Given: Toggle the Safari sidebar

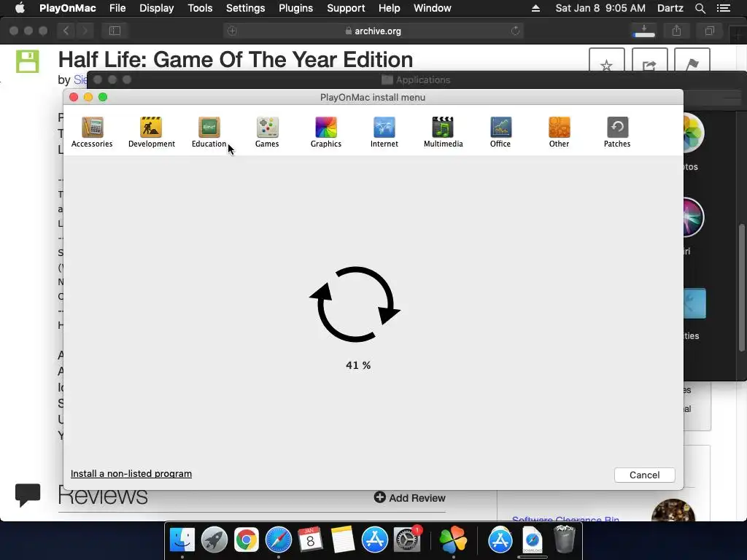Looking at the screenshot, I should pos(115,31).
